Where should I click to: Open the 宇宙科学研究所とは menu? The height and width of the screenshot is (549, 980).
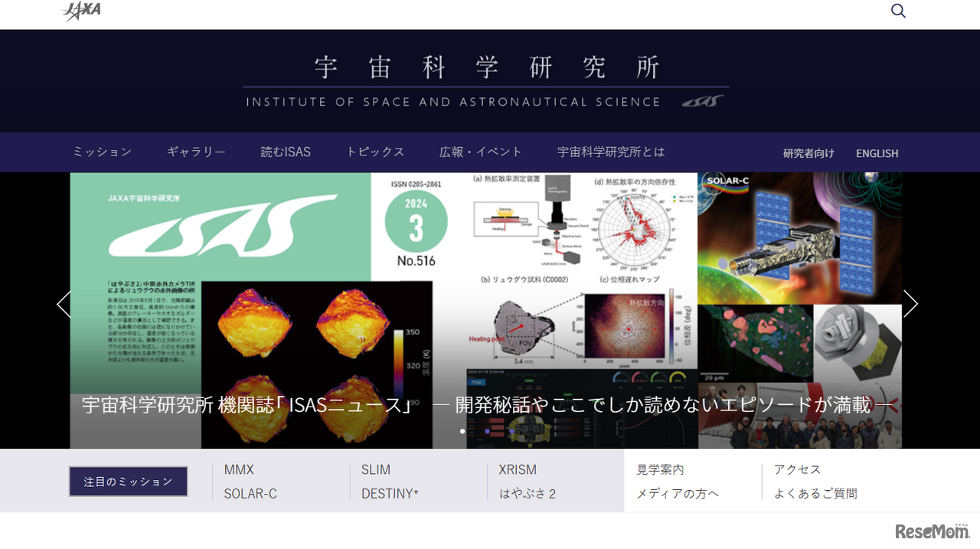pos(611,152)
